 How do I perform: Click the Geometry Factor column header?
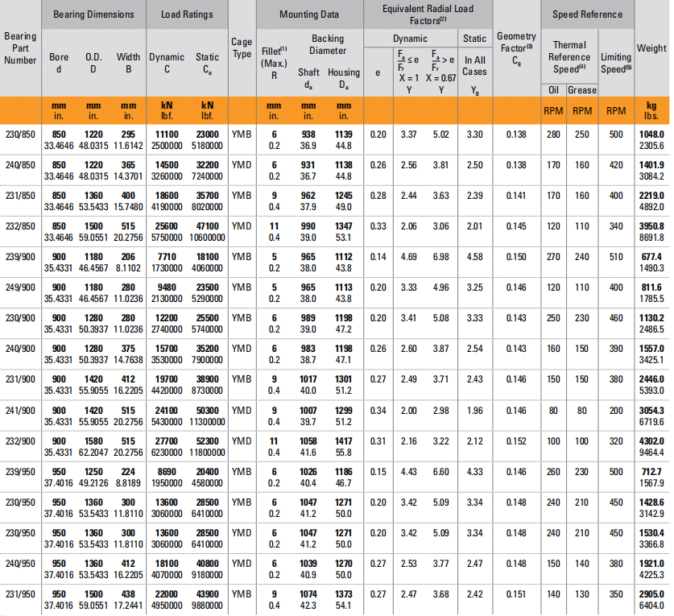click(516, 49)
